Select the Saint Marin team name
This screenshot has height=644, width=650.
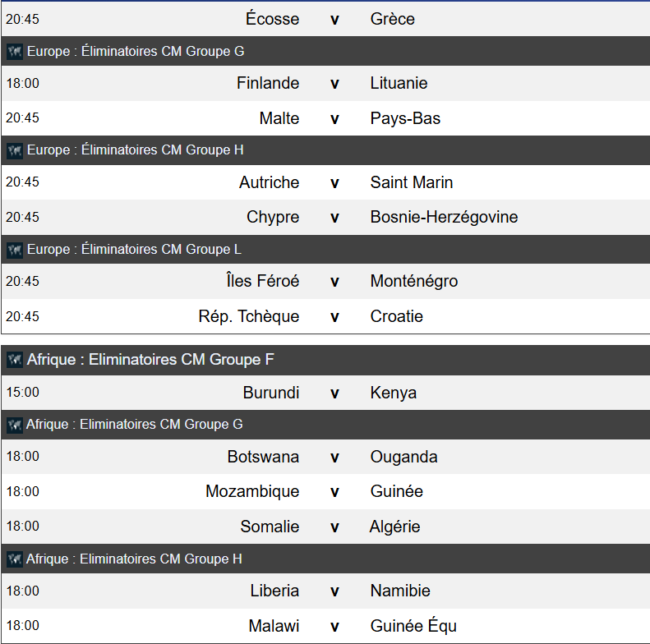point(411,182)
